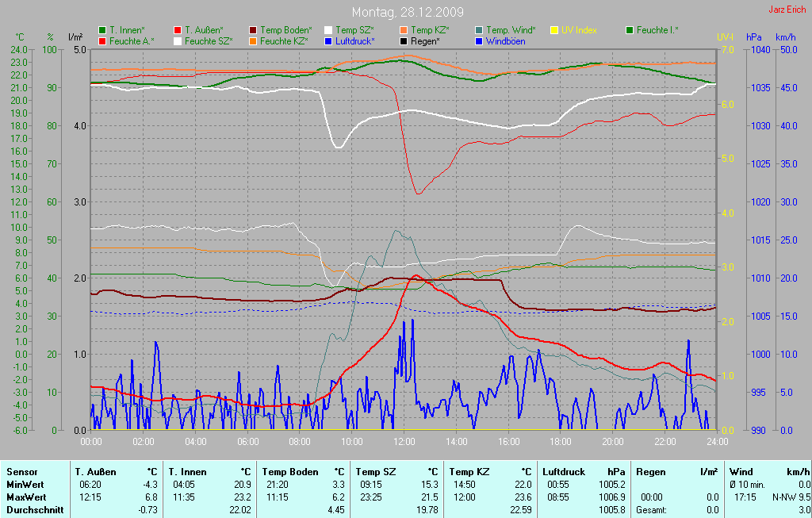Click the T. Außen maximum value 6.8
Image resolution: width=812 pixels, height=518 pixels.
click(151, 497)
